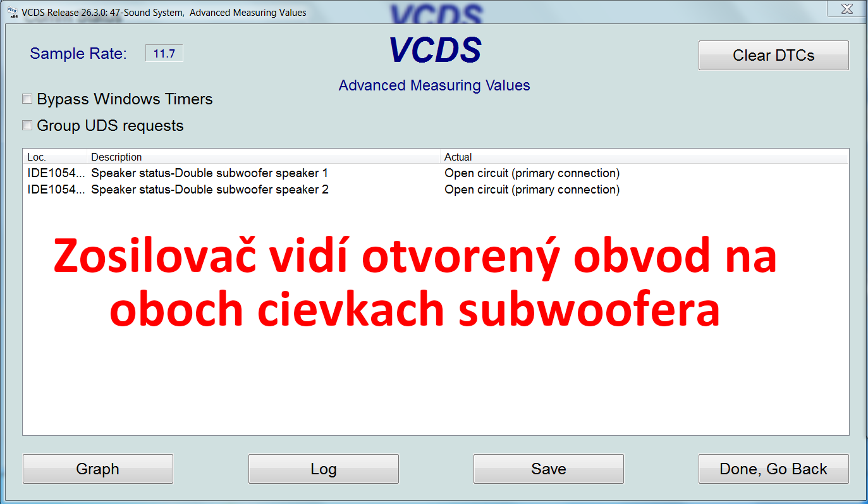Click the Clear DTCs button
Image resolution: width=868 pixels, height=504 pixels.
tap(773, 55)
